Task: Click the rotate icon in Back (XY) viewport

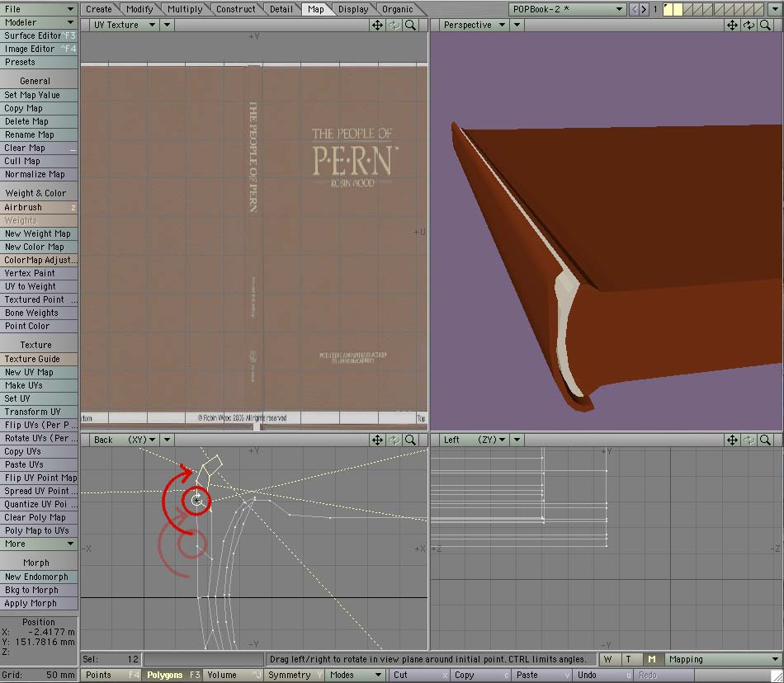Action: 394,440
